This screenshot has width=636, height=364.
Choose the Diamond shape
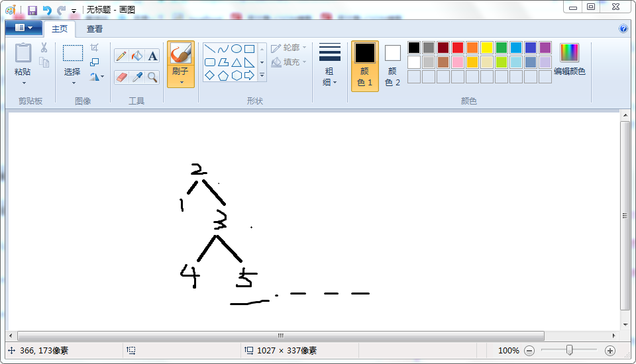(210, 75)
